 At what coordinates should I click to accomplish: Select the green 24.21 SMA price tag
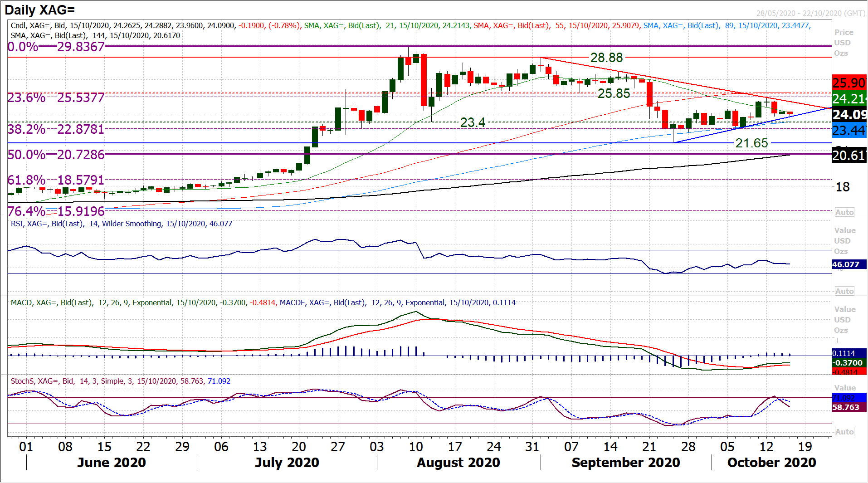tap(849, 98)
